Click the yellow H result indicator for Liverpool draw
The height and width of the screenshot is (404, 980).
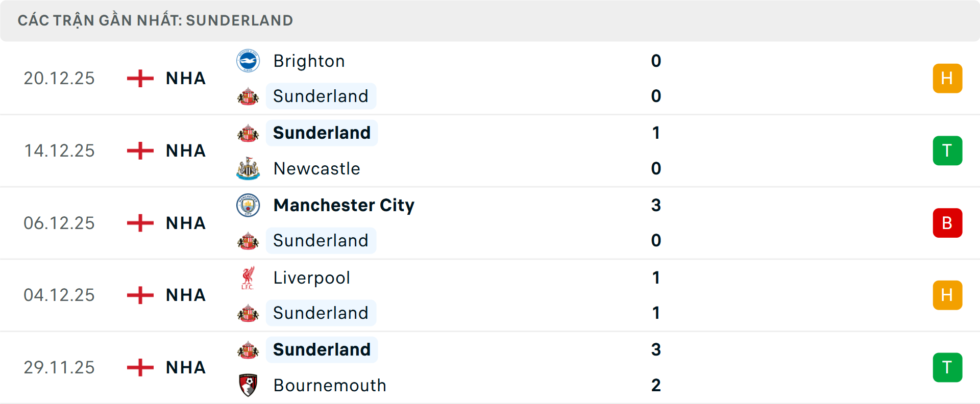click(x=947, y=295)
